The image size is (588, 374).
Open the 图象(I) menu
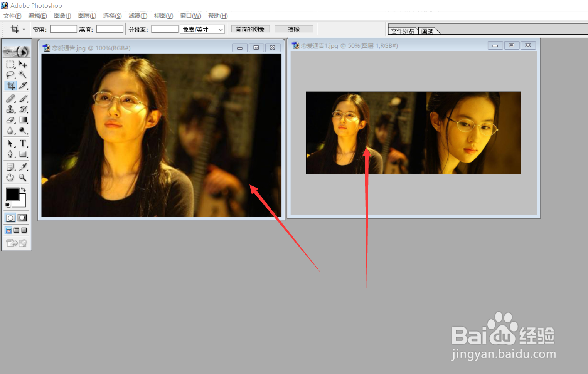(62, 16)
